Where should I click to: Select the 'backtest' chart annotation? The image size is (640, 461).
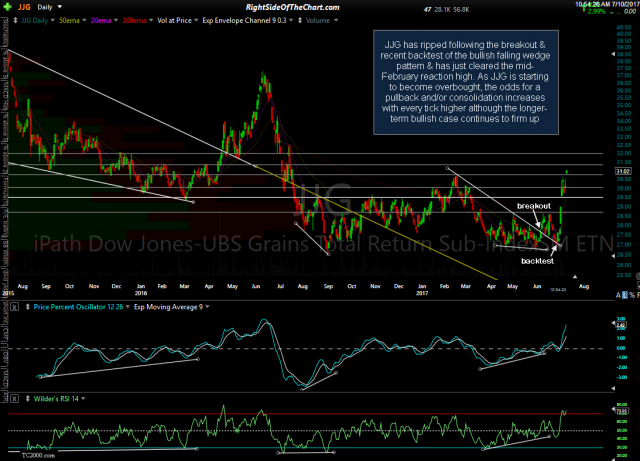pos(538,261)
